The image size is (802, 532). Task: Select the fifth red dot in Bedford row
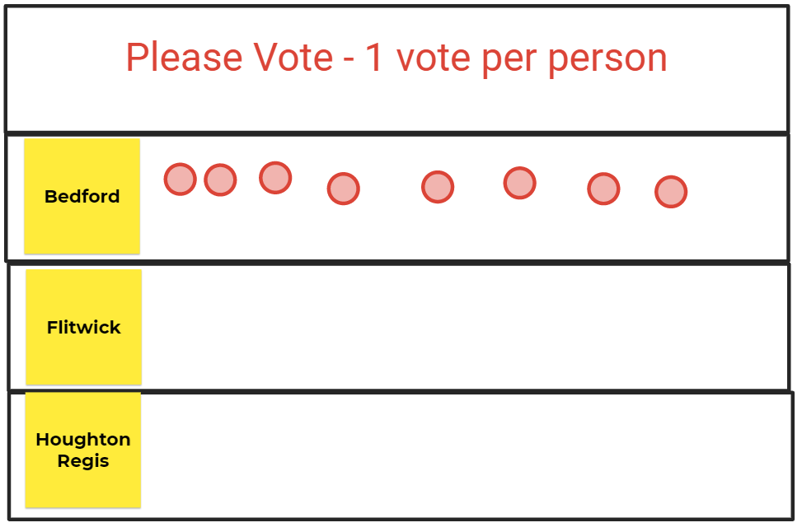coord(438,187)
